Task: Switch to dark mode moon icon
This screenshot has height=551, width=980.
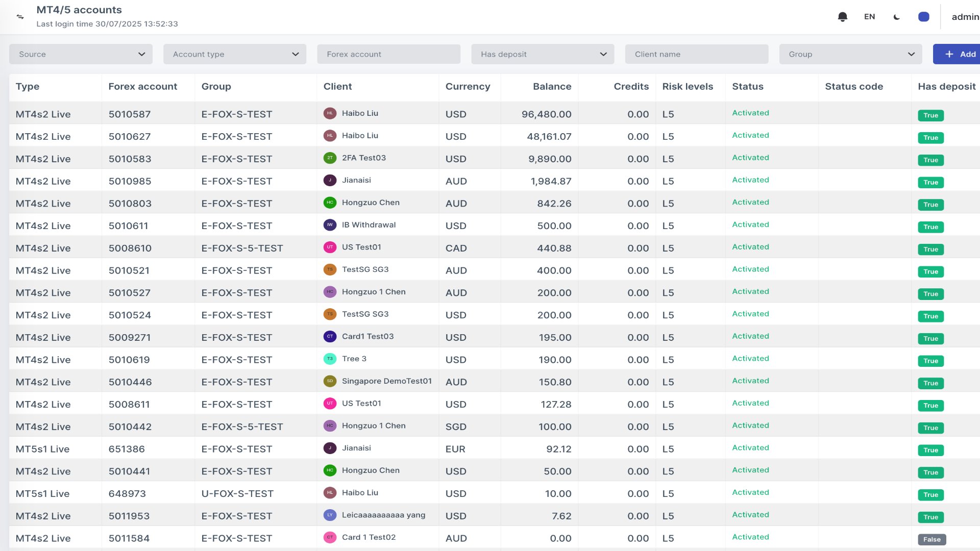Action: (x=897, y=17)
